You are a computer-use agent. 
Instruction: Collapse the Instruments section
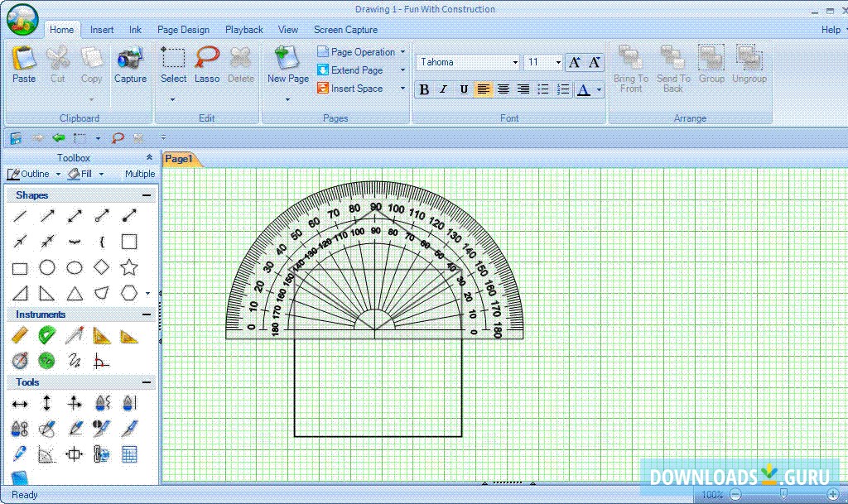pyautogui.click(x=147, y=314)
